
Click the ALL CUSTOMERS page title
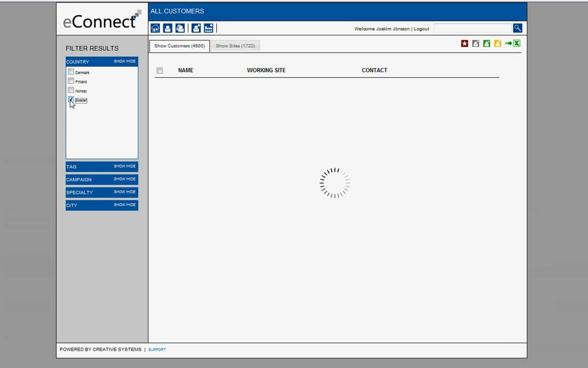tap(178, 11)
